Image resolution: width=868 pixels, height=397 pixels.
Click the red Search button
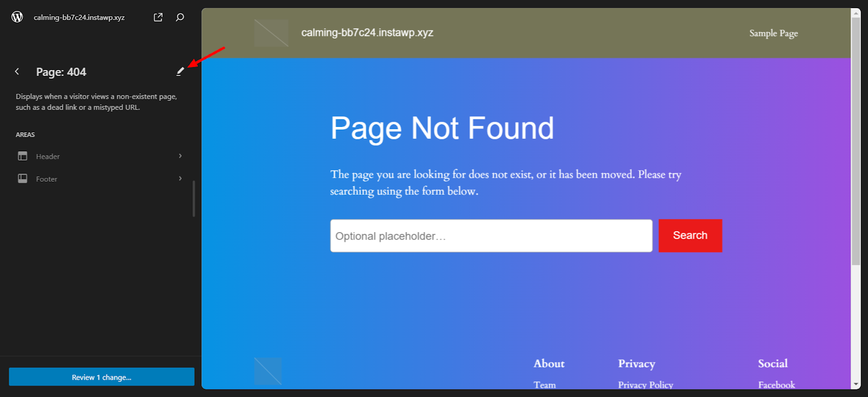point(690,235)
